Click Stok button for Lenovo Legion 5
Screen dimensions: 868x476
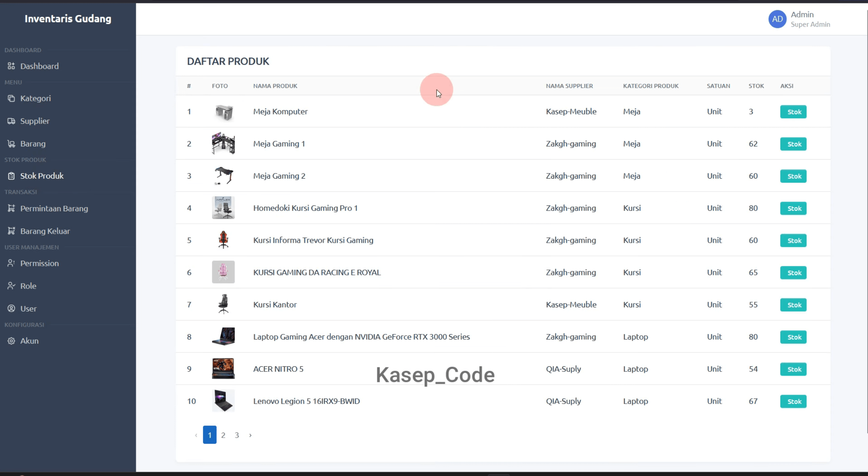click(x=793, y=401)
